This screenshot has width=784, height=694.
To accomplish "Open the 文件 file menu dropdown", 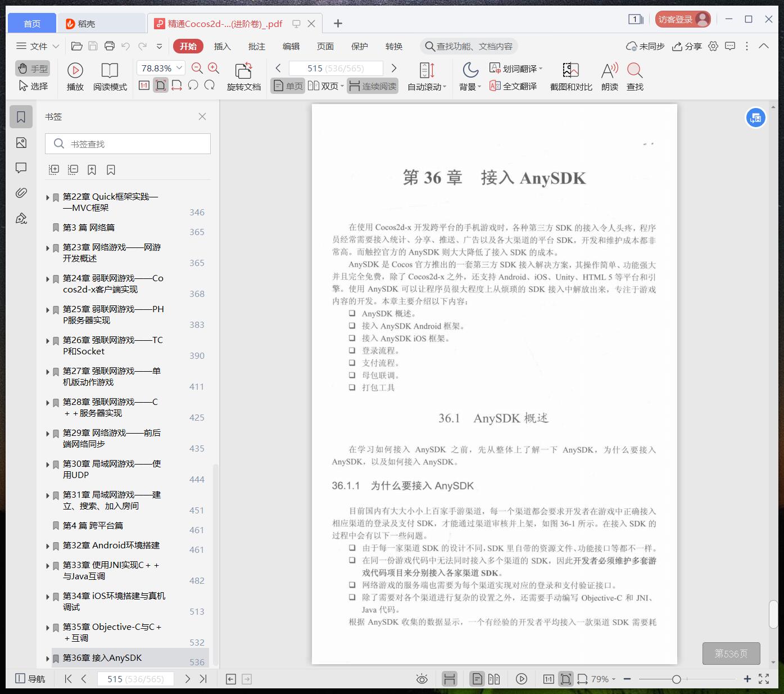I will click(x=38, y=46).
